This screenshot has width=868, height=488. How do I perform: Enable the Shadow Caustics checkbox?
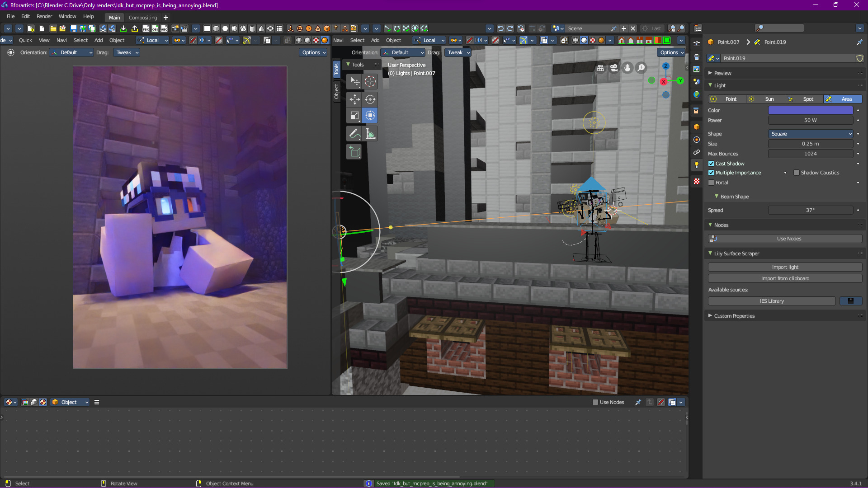[x=797, y=173]
